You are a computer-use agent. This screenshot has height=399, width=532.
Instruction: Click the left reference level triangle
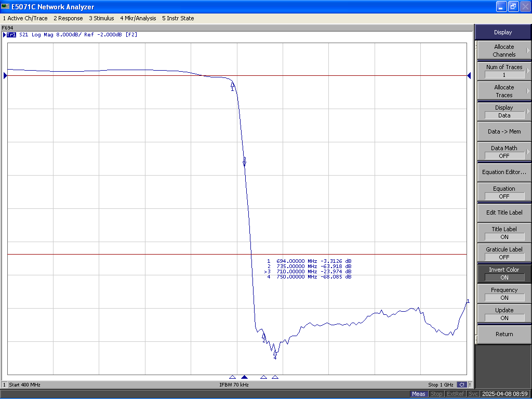point(5,76)
